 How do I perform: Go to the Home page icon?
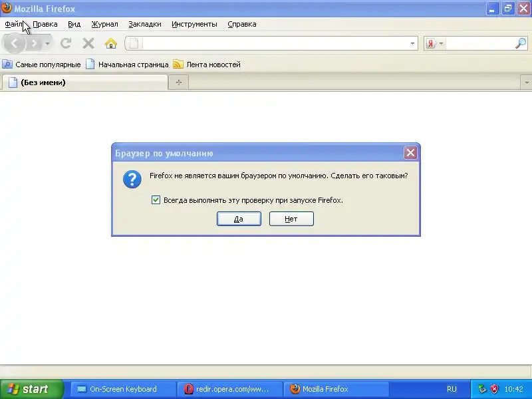point(111,43)
